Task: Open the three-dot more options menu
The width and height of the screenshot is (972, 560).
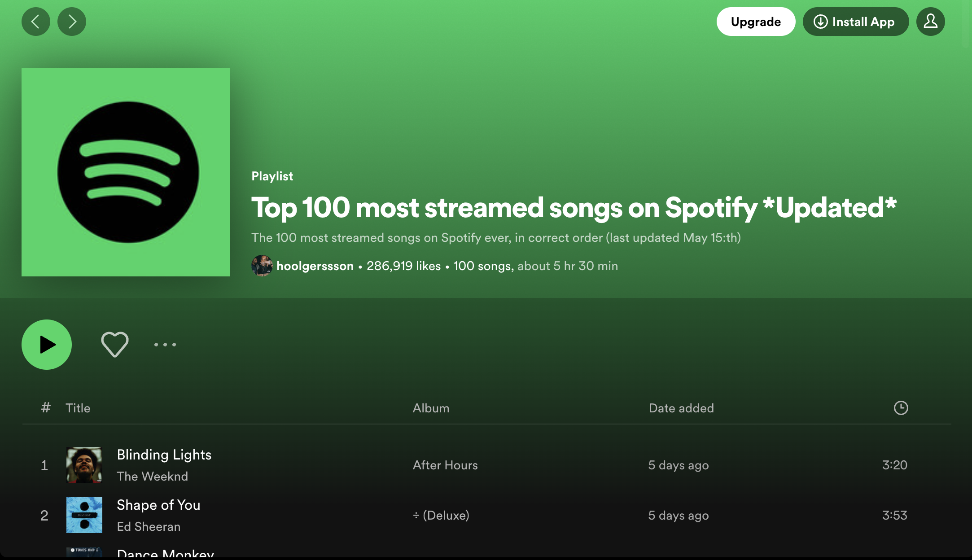Action: (x=165, y=345)
